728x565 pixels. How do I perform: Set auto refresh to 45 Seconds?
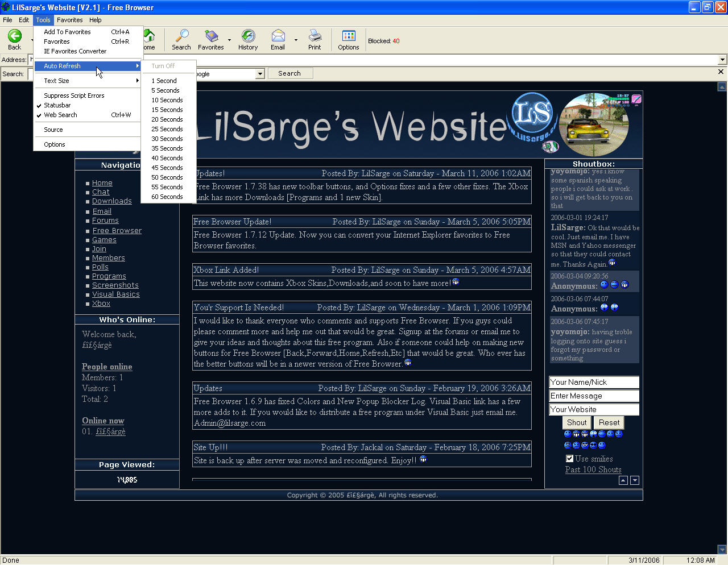click(x=168, y=168)
